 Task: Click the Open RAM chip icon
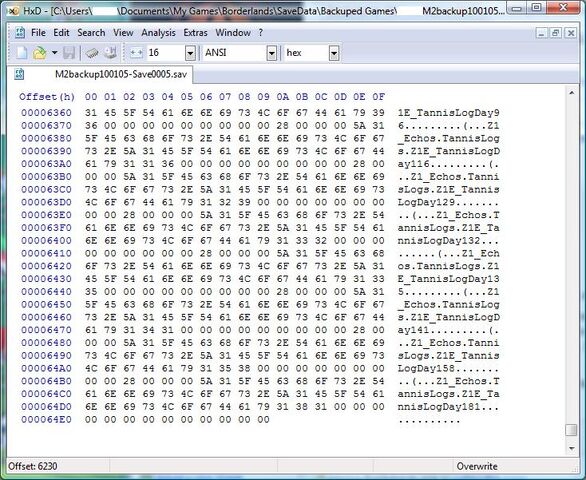tap(92, 53)
